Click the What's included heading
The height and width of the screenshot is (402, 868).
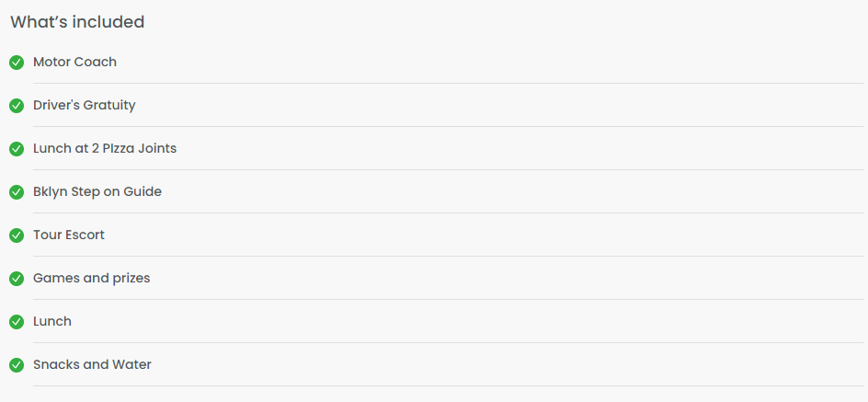pos(77,22)
